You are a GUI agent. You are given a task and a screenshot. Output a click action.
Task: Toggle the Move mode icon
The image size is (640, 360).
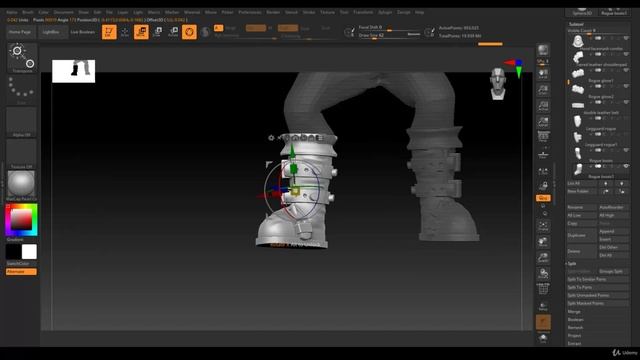point(141,32)
